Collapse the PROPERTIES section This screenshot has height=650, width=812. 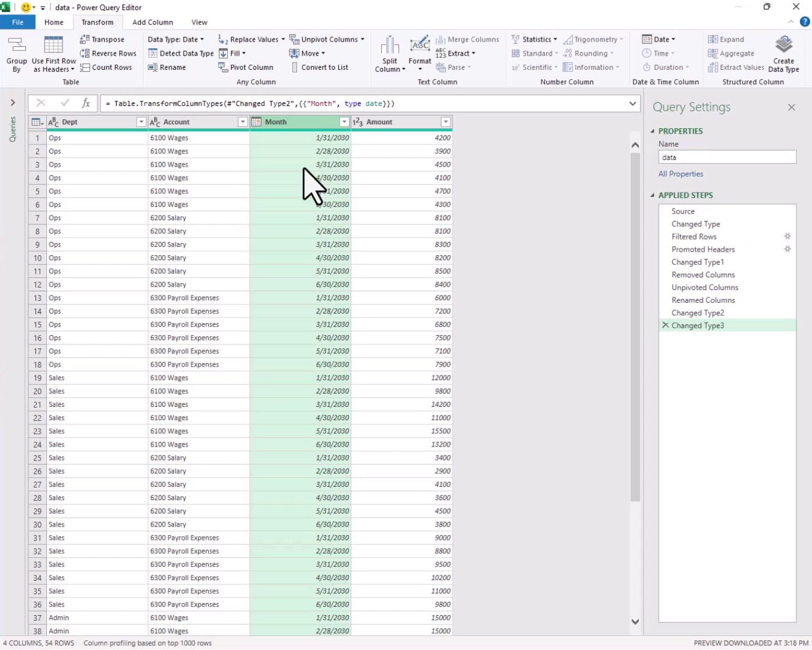click(653, 131)
